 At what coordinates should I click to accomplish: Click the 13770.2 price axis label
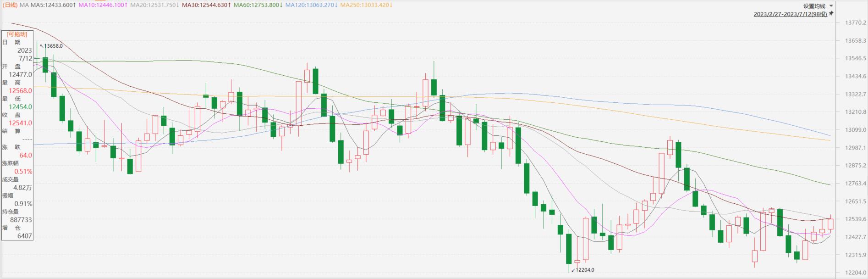(856, 22)
